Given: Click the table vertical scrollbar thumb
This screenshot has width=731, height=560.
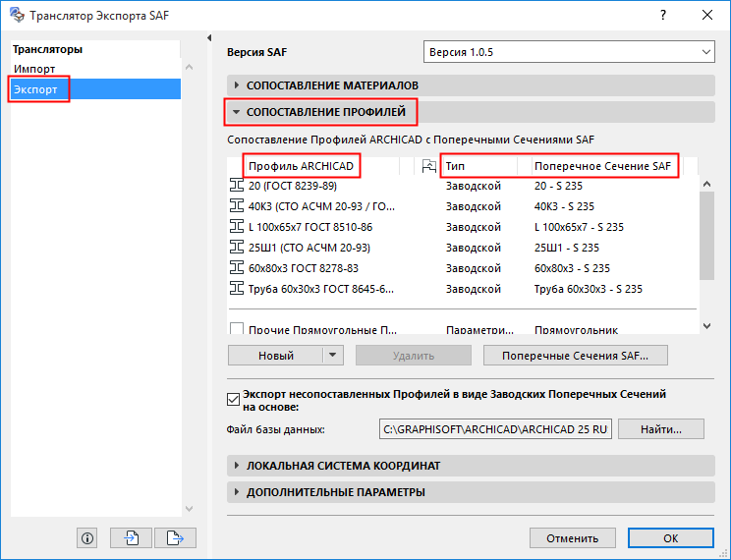Looking at the screenshot, I should (706, 236).
